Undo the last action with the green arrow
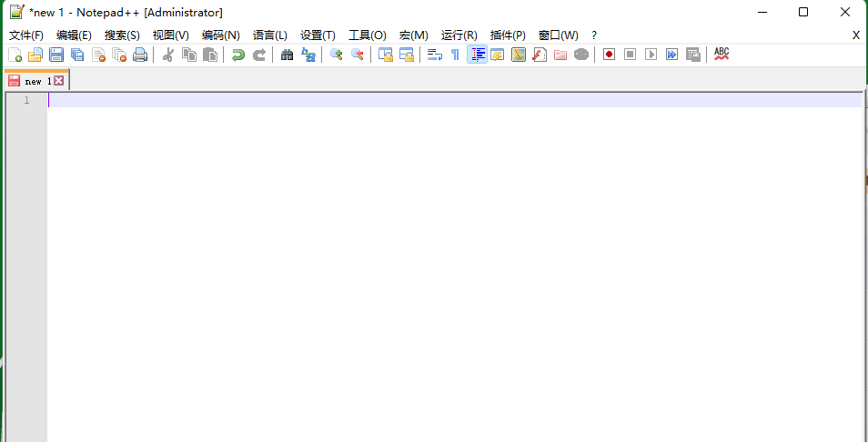 click(x=238, y=55)
